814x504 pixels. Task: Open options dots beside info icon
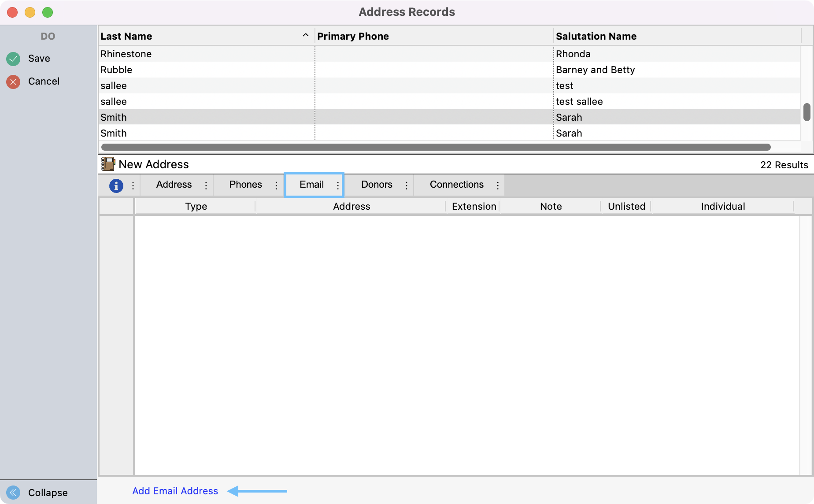(133, 185)
